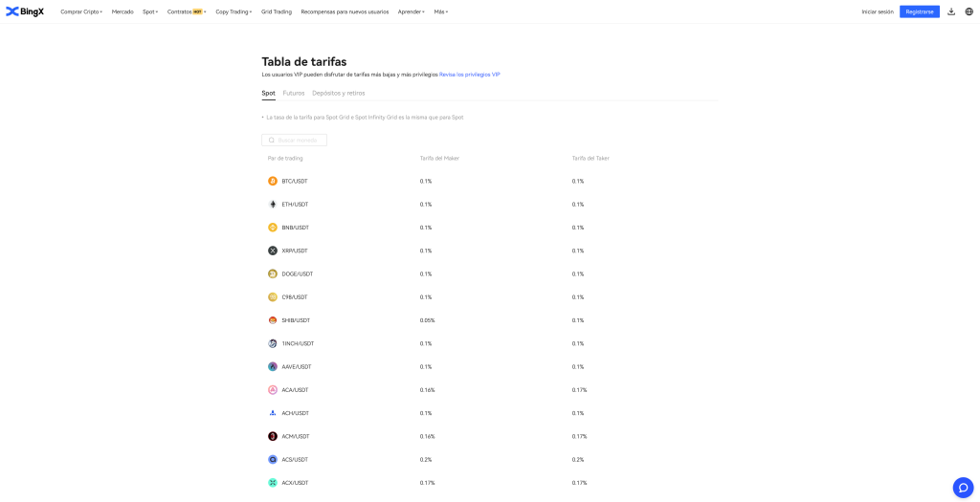Click the download app icon

(x=951, y=11)
